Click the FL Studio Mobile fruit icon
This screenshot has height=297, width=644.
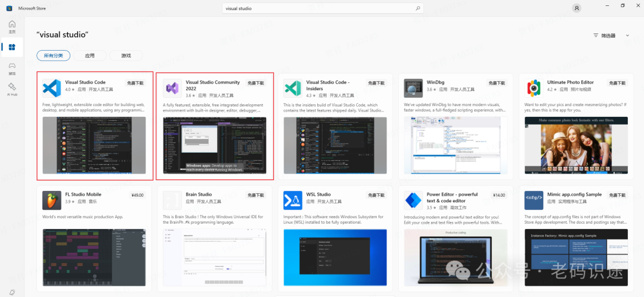(x=52, y=200)
